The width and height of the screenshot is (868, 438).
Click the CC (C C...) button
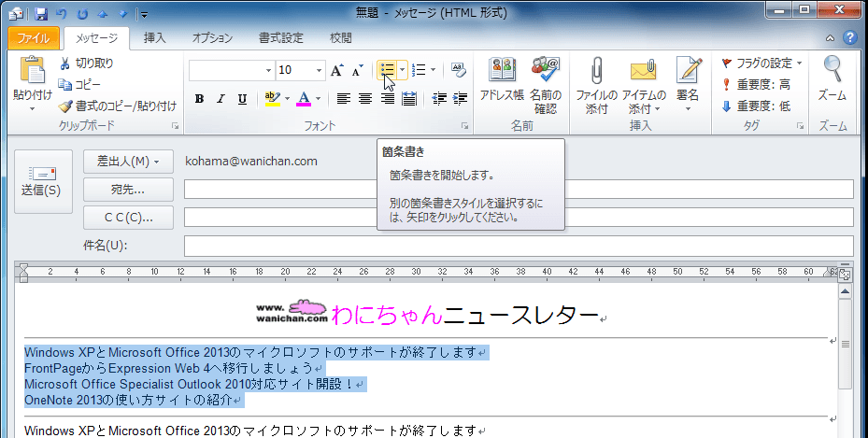(128, 218)
